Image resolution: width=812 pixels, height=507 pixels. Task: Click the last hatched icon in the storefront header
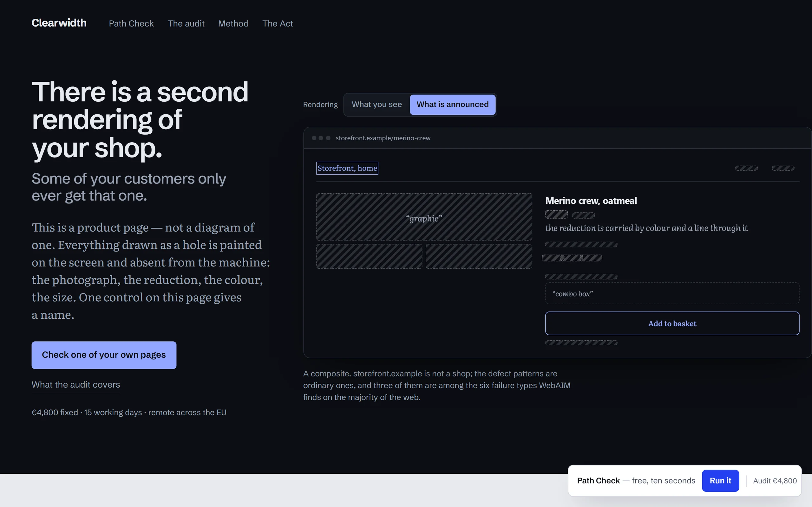[783, 168]
